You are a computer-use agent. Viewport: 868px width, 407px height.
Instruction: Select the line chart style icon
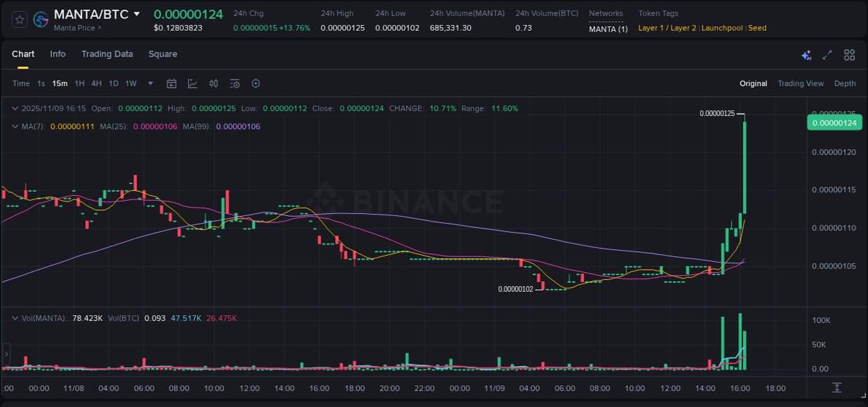coord(193,83)
